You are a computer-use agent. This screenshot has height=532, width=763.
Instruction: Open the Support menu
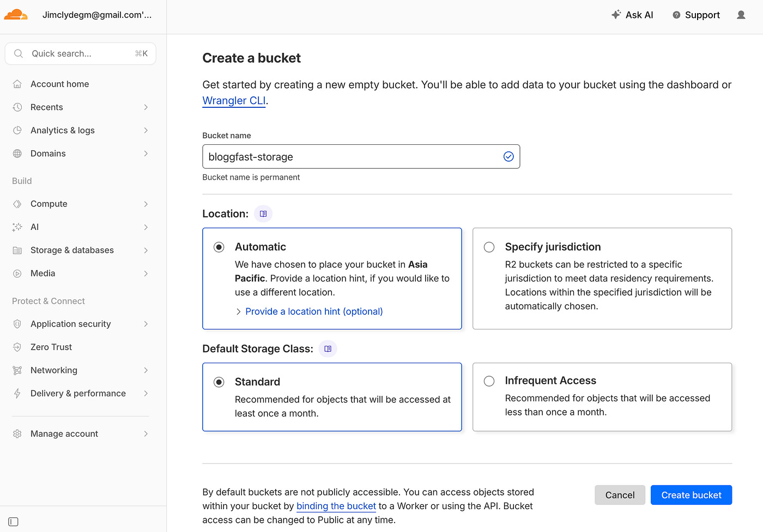pos(696,15)
